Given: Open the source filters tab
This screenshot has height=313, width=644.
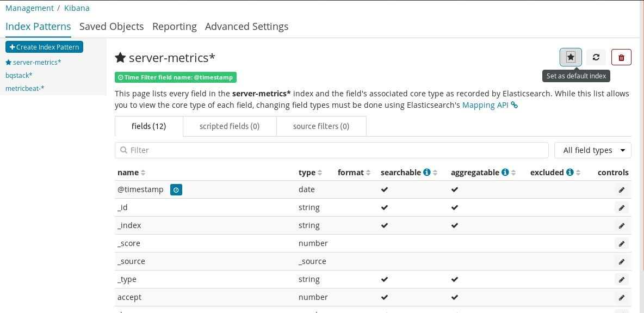Looking at the screenshot, I should pyautogui.click(x=321, y=126).
